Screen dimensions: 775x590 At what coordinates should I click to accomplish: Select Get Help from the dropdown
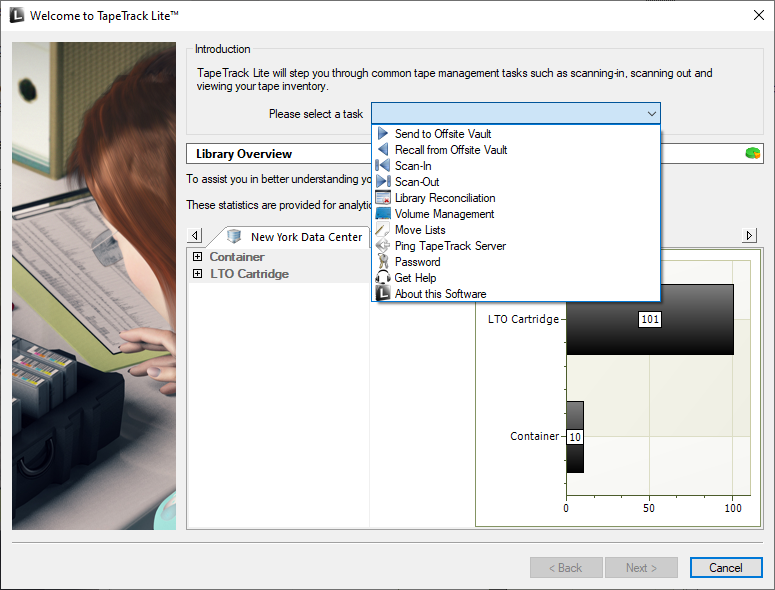(x=516, y=277)
